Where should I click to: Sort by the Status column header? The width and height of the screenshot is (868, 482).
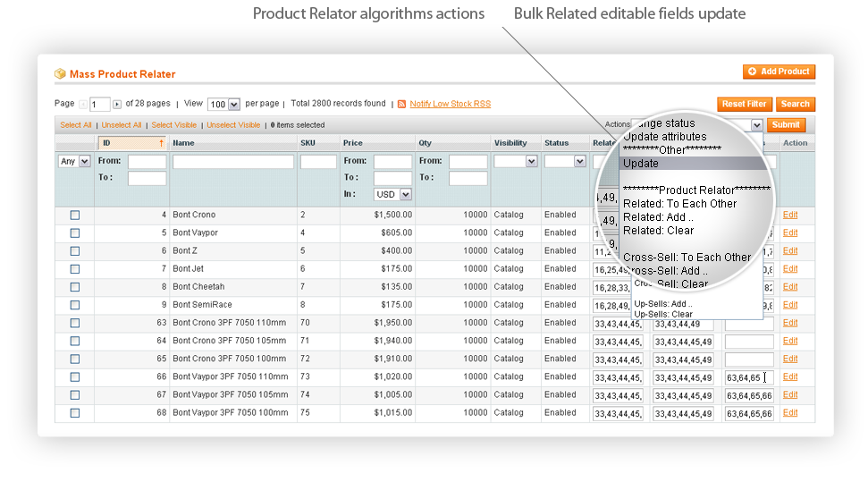point(556,143)
